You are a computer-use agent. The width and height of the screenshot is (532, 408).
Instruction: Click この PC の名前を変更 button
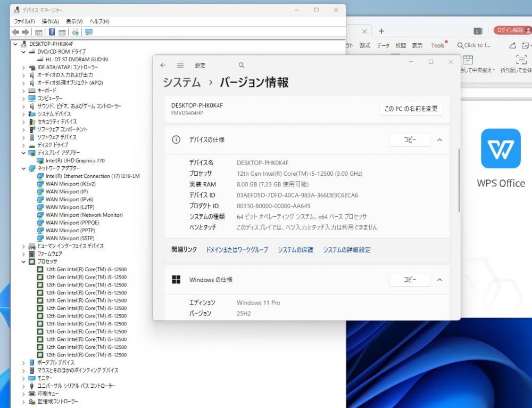pyautogui.click(x=411, y=109)
